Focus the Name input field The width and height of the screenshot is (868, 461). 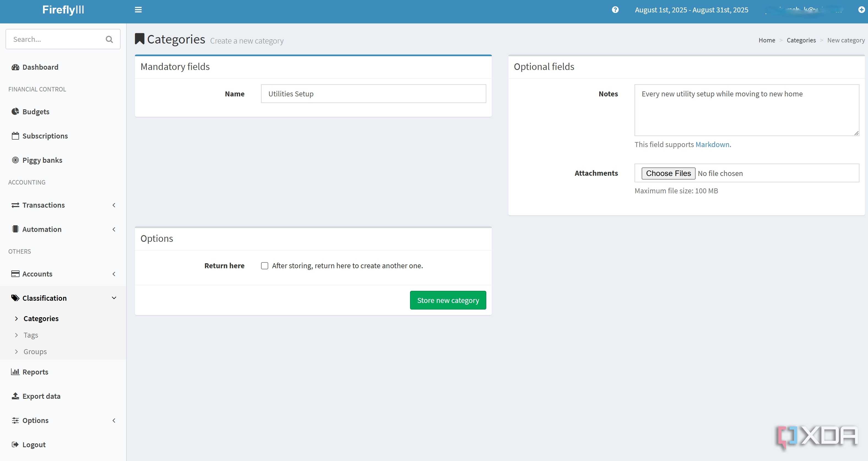click(373, 94)
